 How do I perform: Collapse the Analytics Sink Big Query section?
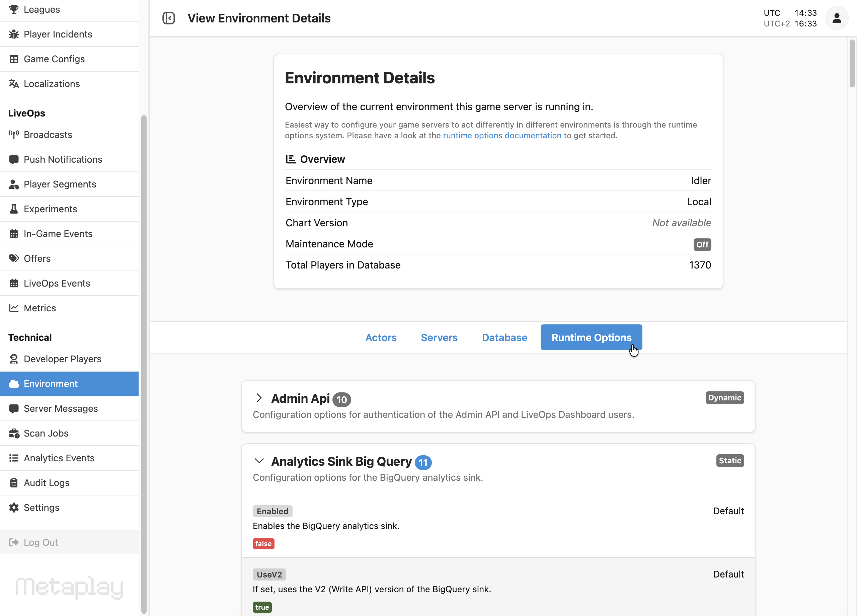259,461
